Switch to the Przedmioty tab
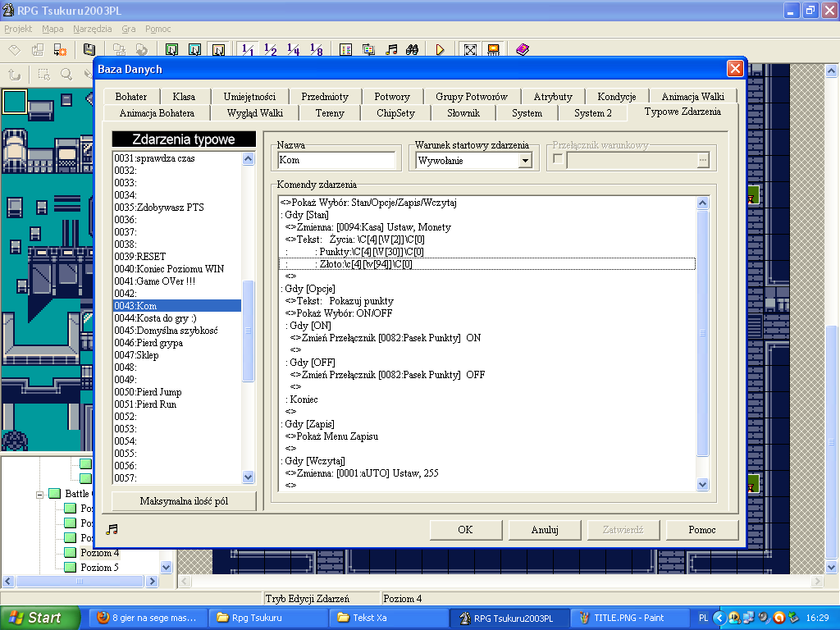Image resolution: width=840 pixels, height=630 pixels. (325, 97)
